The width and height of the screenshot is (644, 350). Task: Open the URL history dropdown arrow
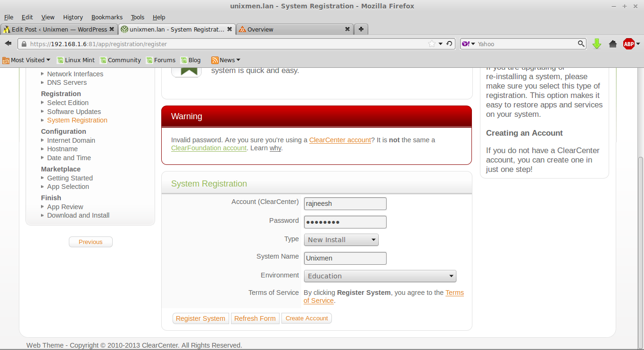click(441, 44)
